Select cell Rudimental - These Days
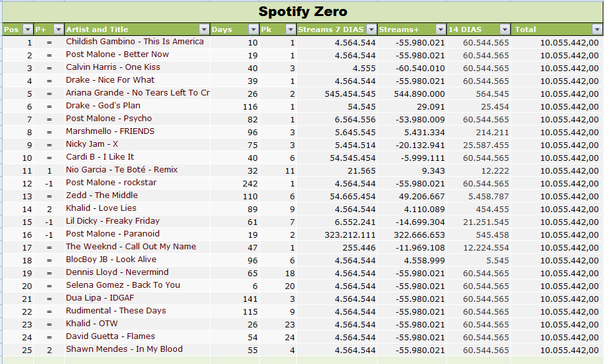The image size is (604, 364). (x=137, y=311)
